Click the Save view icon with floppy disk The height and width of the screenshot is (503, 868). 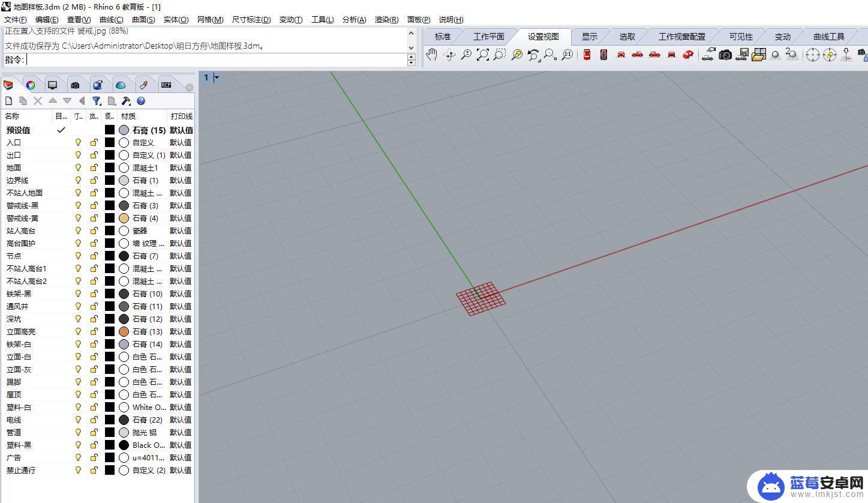coord(742,55)
